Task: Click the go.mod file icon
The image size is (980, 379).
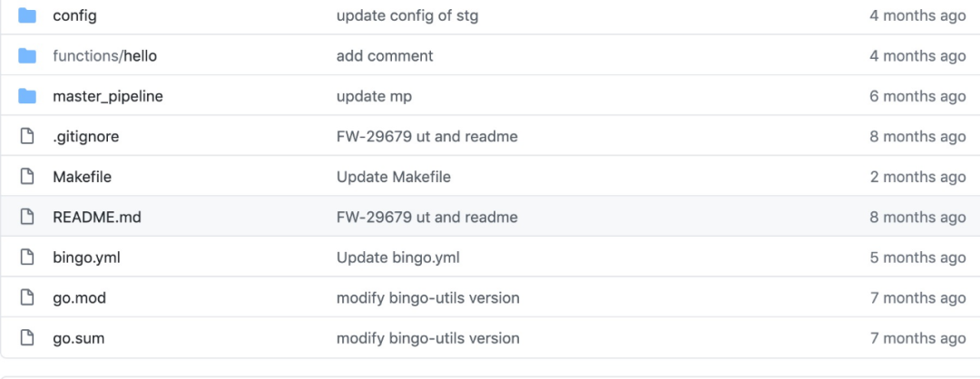Action: tap(27, 298)
